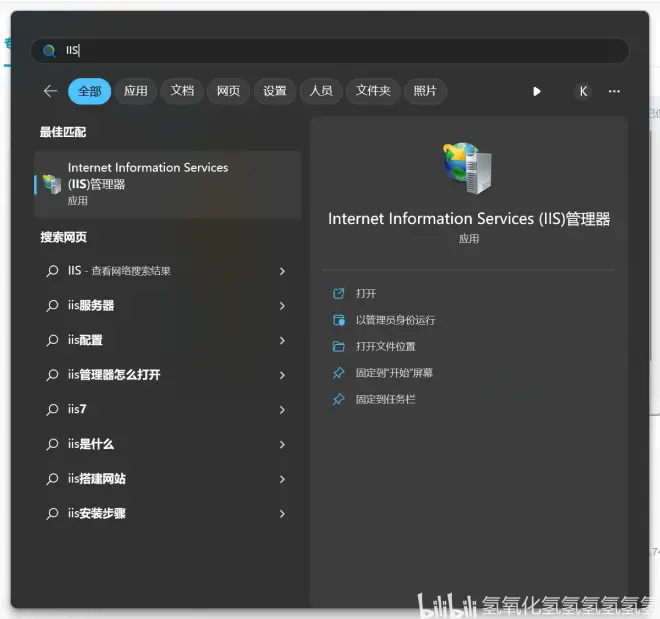Viewport: 660px width, 619px height.
Task: Select the 网页 filter tab
Action: pyautogui.click(x=228, y=91)
